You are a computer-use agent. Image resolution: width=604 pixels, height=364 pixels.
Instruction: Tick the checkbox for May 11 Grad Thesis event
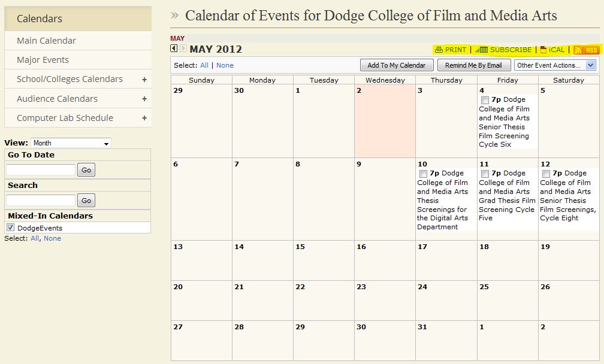click(485, 174)
